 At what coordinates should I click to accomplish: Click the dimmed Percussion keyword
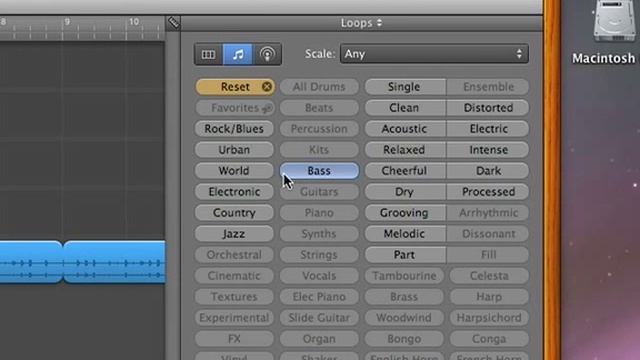[x=319, y=129]
